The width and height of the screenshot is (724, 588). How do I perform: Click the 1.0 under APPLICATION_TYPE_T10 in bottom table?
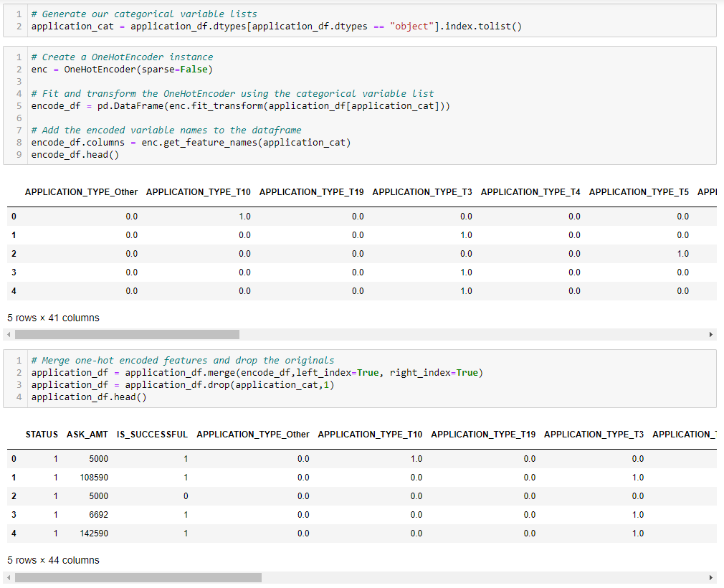click(416, 459)
